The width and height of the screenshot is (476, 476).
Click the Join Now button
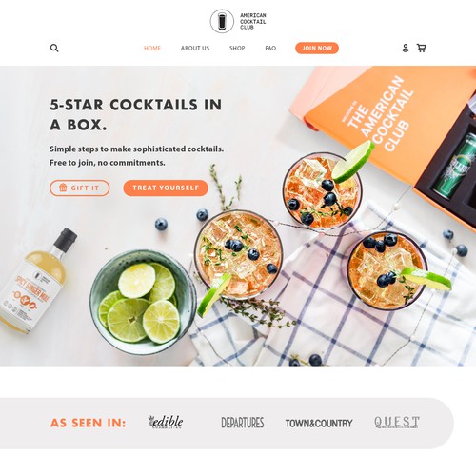(317, 48)
